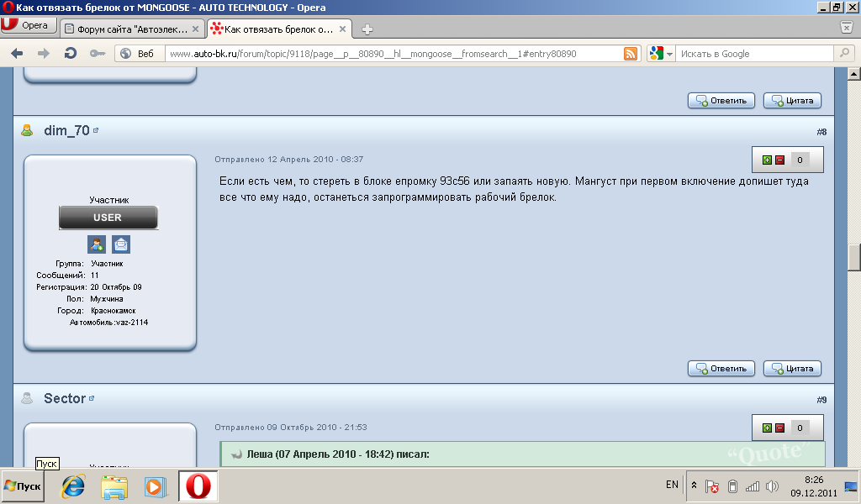861x504 pixels.
Task: Click Ответить button in post #8
Action: (x=721, y=369)
